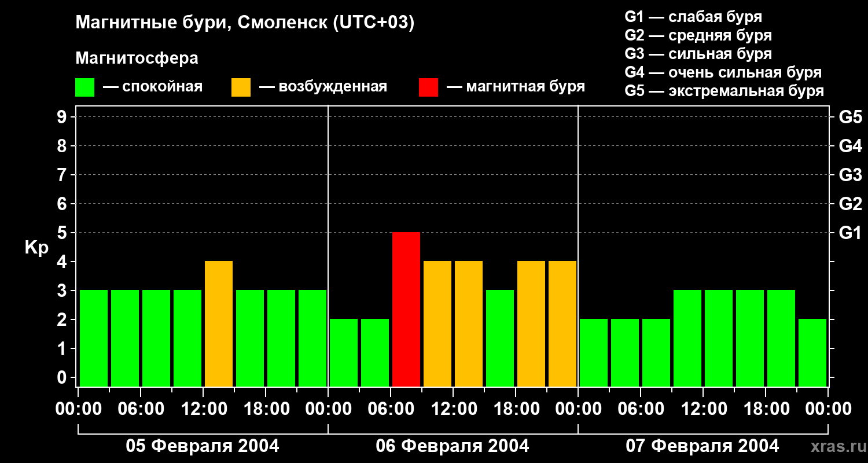Click the first 12:00 time tick label
868x463 pixels.
203,409
